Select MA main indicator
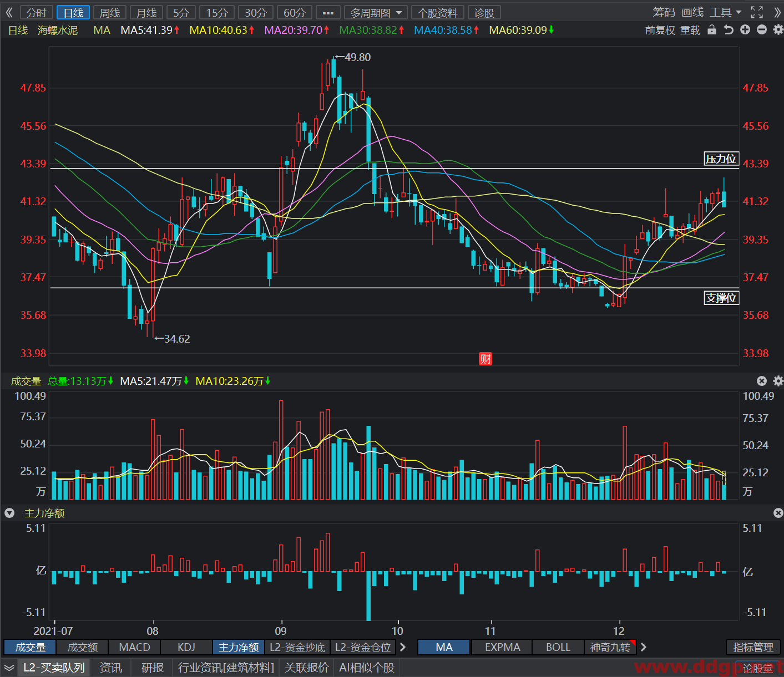The image size is (784, 677). [444, 647]
